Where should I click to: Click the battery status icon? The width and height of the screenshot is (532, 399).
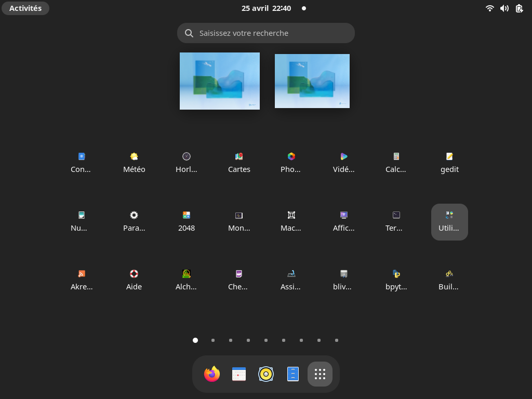pos(519,8)
